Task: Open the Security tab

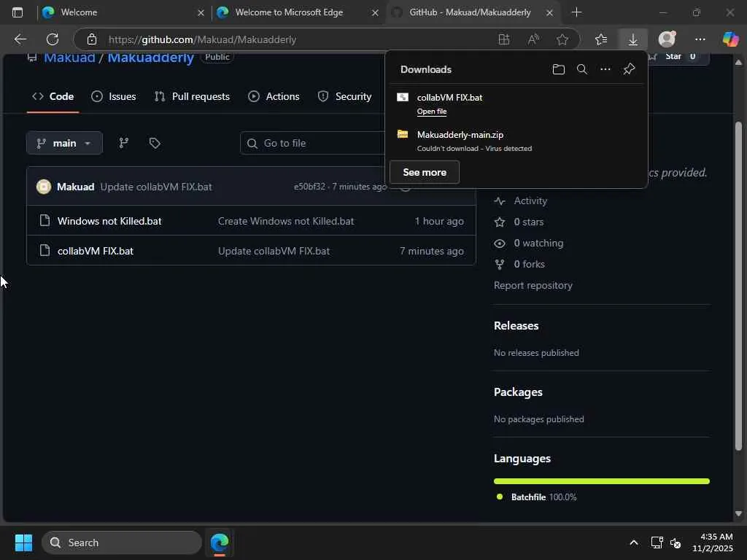Action: [x=345, y=97]
